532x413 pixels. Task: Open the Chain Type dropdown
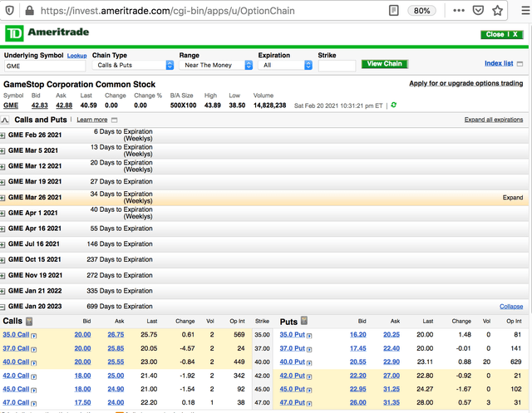click(x=133, y=65)
